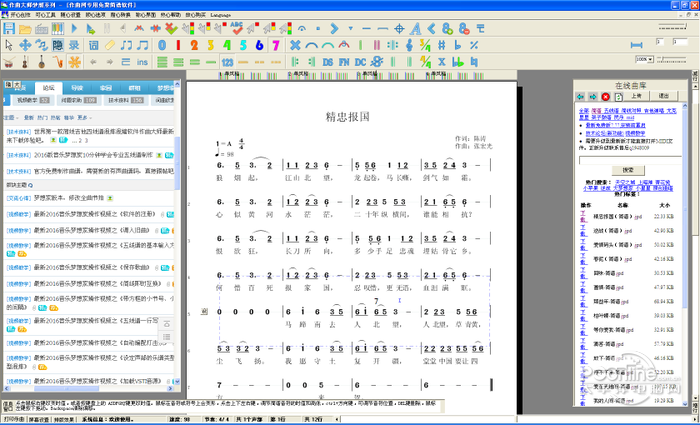
Task: Click the Save floppy disk icon
Action: pos(9,29)
